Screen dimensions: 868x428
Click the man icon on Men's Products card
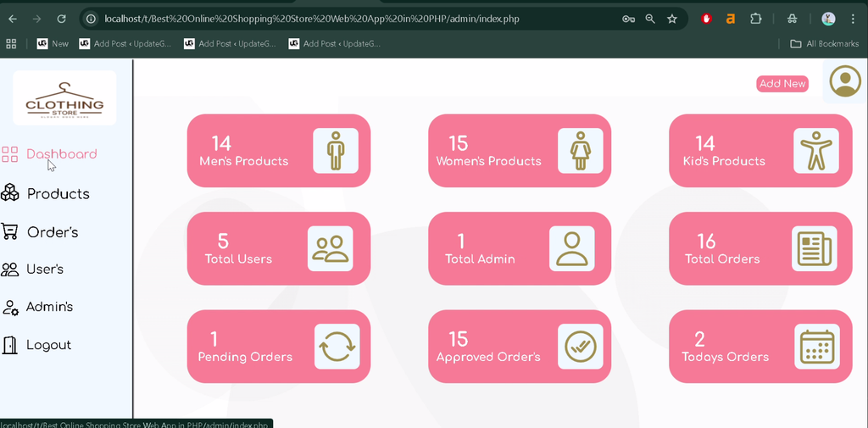[336, 151]
